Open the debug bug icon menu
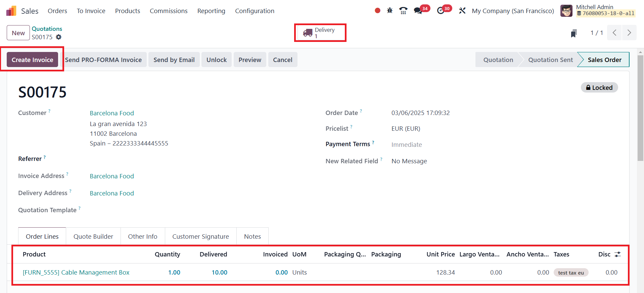 [389, 11]
